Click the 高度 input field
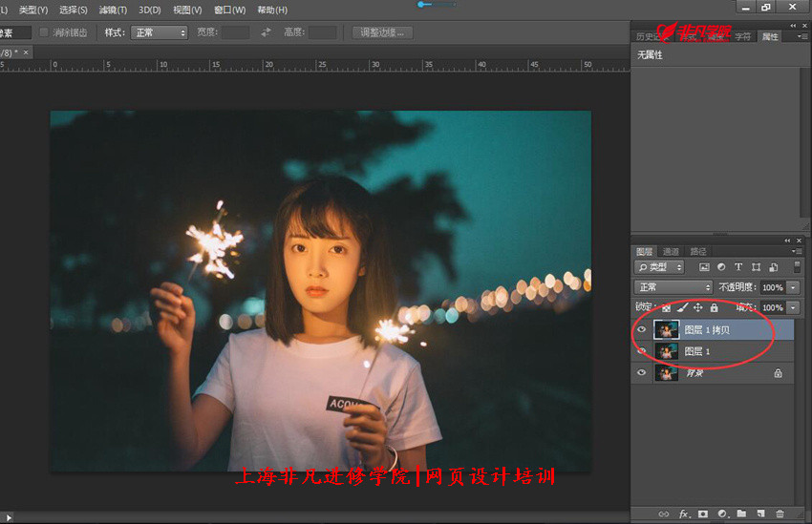This screenshot has width=812, height=524. [x=323, y=32]
